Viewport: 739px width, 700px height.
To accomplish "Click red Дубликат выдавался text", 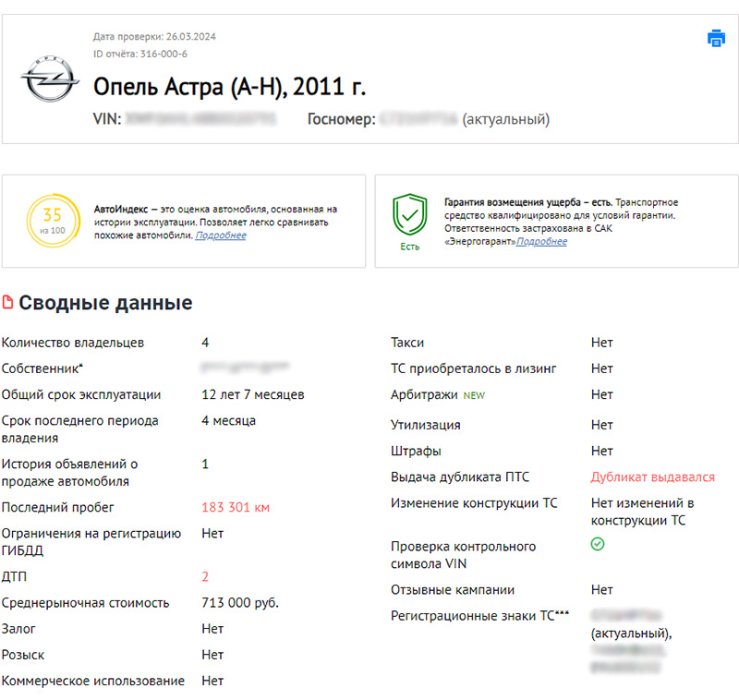I will coord(653,477).
